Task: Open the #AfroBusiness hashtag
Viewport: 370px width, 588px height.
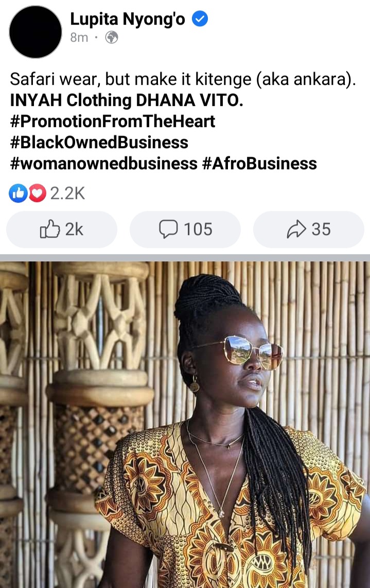Action: 259,164
